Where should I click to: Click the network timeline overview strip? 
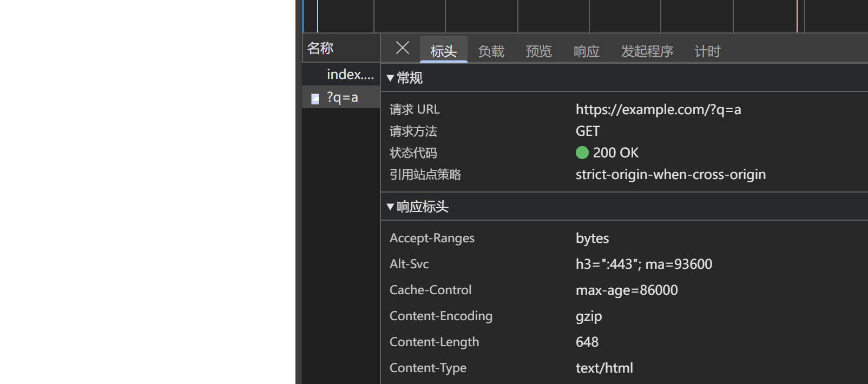[x=584, y=16]
